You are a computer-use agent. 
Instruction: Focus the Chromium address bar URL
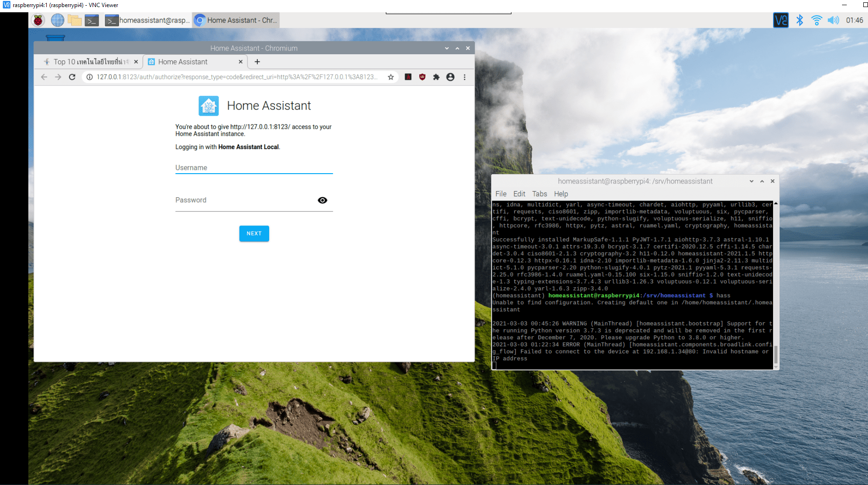[237, 77]
